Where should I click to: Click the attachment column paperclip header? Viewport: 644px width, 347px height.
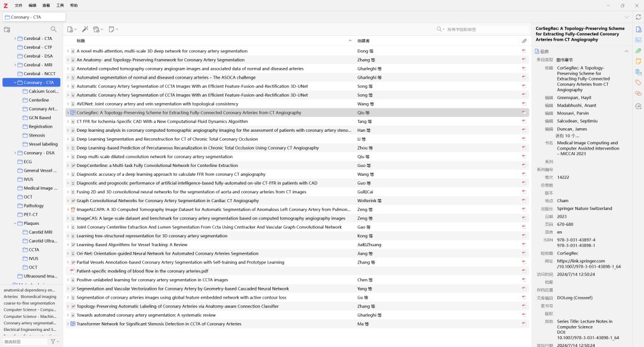tap(524, 41)
